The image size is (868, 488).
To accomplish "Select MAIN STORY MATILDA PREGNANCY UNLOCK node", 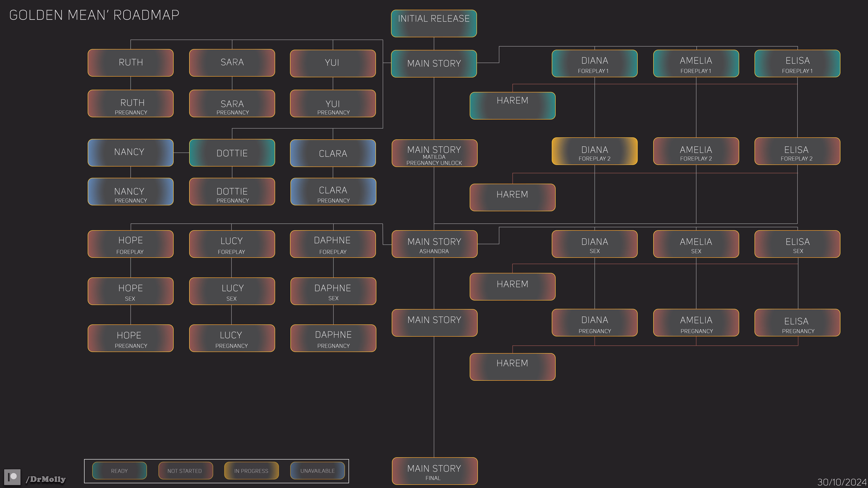I will coord(434,153).
